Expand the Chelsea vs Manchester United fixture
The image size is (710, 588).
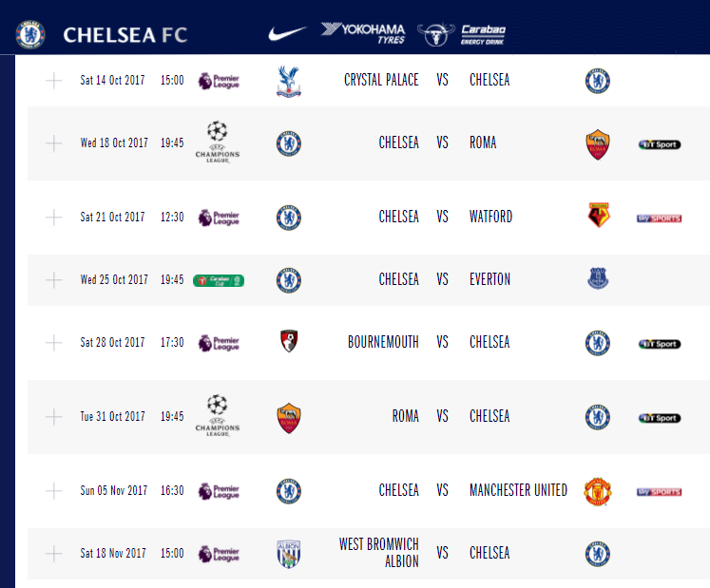(53, 491)
